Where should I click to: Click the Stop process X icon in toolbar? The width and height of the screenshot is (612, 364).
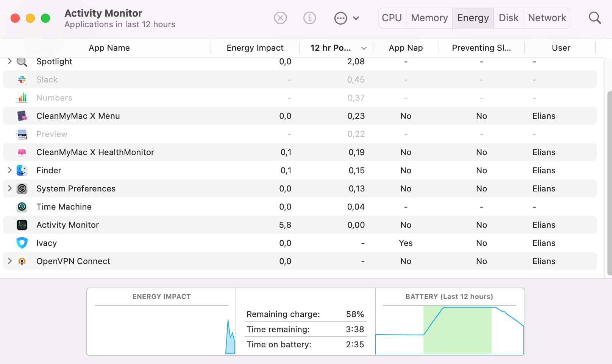280,18
